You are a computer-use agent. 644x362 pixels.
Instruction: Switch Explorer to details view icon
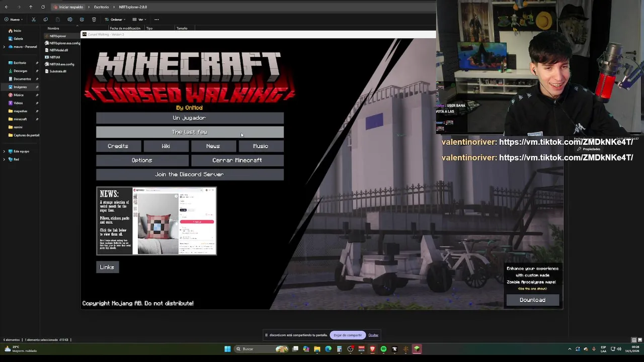(x=633, y=340)
